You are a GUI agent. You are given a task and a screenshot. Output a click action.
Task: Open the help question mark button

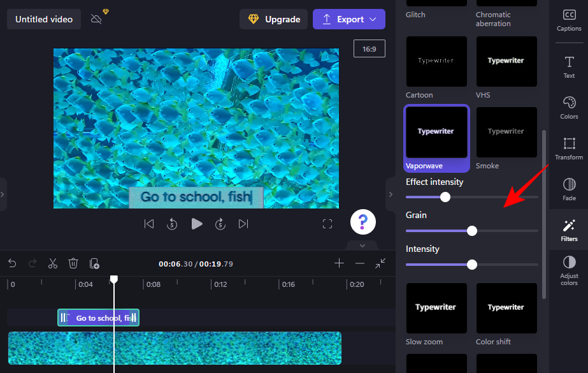(x=362, y=222)
